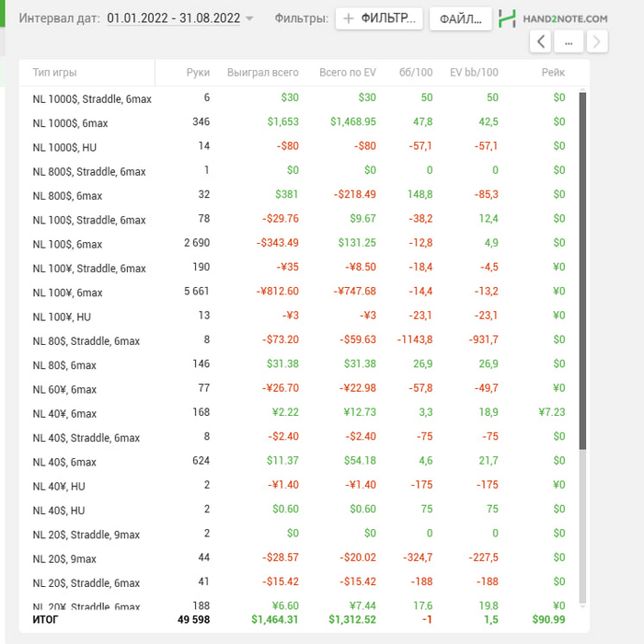The width and height of the screenshot is (644, 644).
Task: Open the date interval dropdown arrow
Action: point(249,19)
